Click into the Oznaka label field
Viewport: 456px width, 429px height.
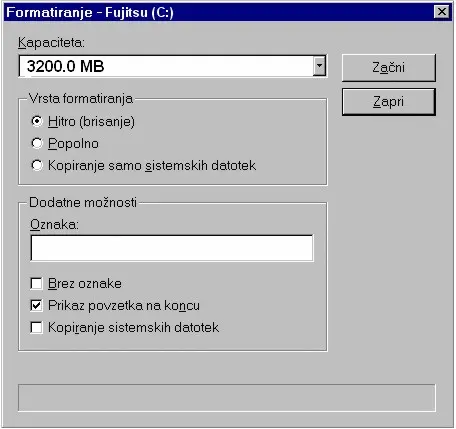[x=172, y=248]
